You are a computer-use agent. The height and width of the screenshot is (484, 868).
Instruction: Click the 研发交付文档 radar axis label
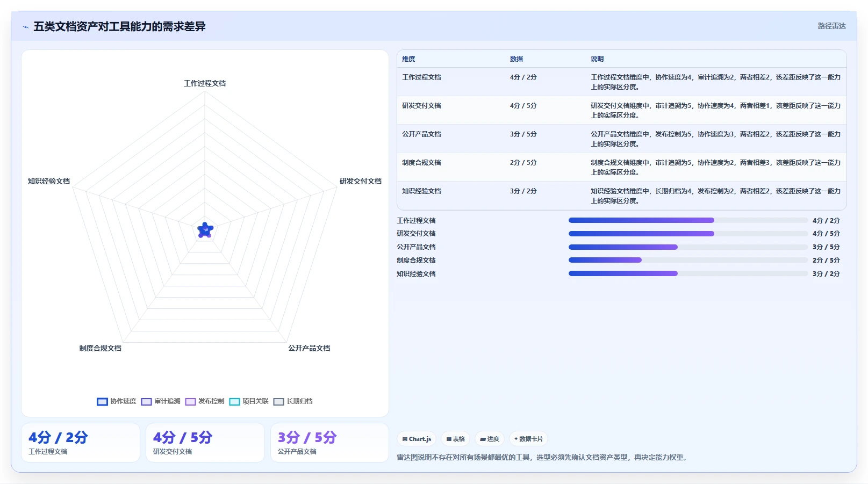360,181
